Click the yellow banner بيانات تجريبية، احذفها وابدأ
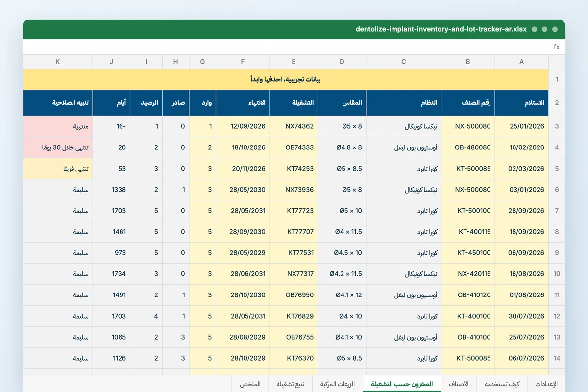Viewport: 588px width, 392px height. point(286,79)
